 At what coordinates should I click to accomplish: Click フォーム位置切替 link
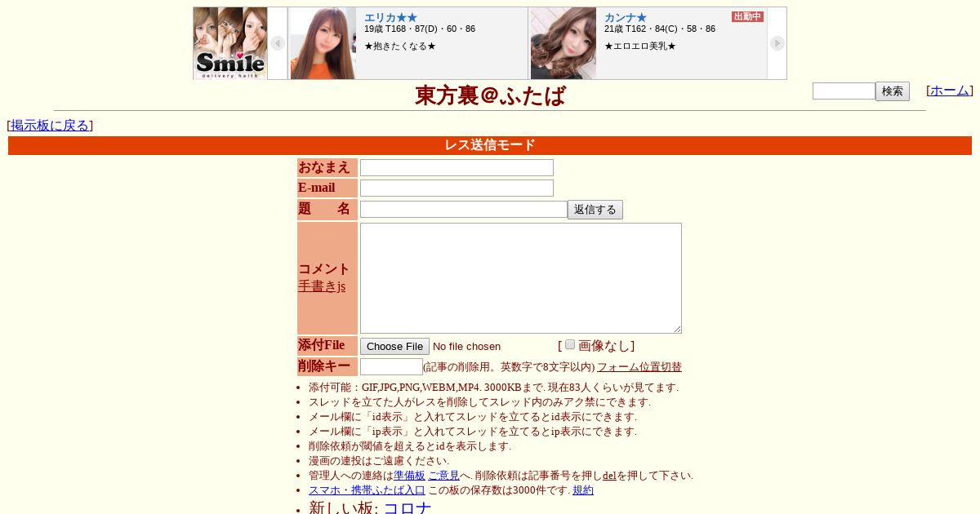tap(639, 367)
